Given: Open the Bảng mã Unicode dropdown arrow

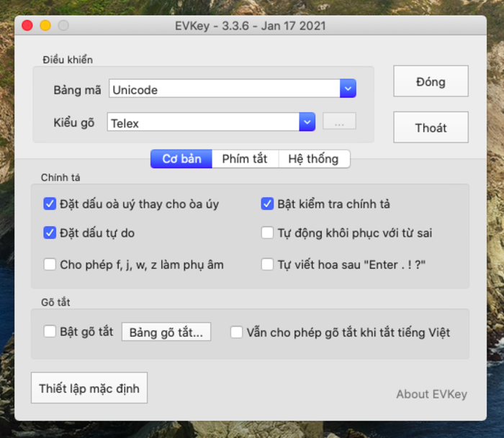Looking at the screenshot, I should pyautogui.click(x=348, y=88).
